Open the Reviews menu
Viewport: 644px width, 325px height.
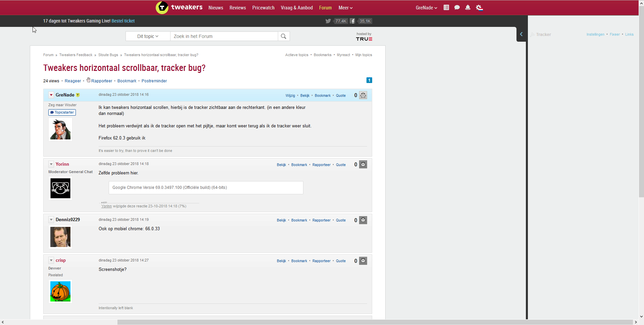pyautogui.click(x=238, y=8)
